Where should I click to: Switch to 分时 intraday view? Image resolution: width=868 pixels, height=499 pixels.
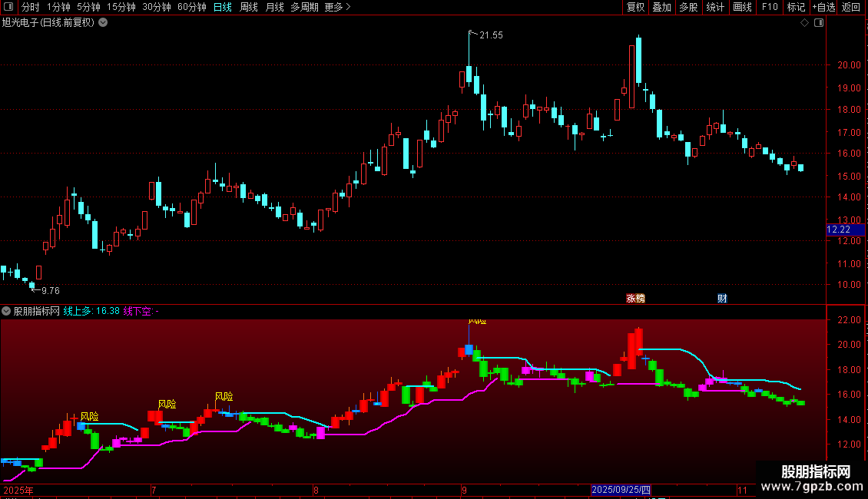31,7
